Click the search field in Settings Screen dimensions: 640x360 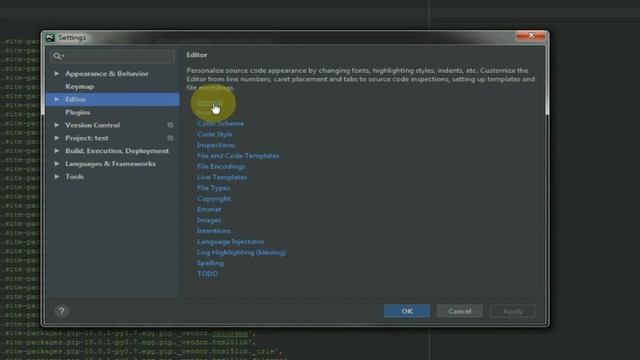113,56
